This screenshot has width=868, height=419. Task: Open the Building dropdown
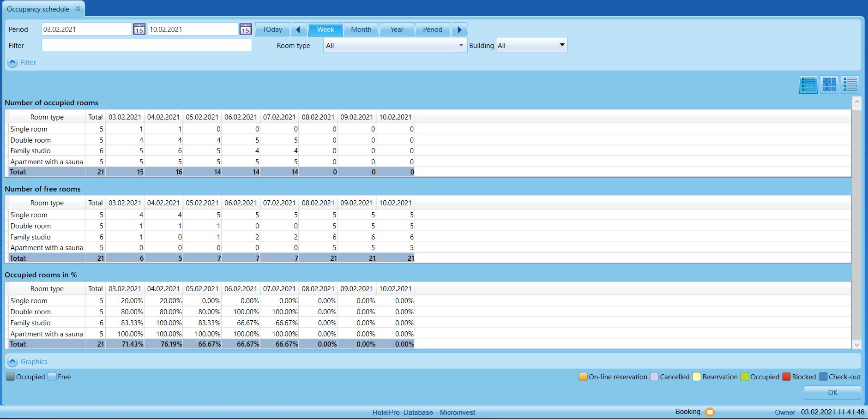[531, 45]
